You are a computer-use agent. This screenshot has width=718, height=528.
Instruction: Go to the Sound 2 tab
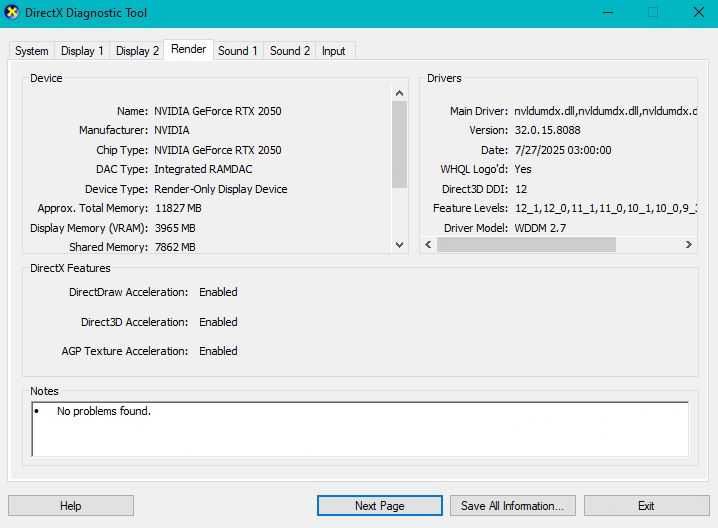(x=290, y=51)
